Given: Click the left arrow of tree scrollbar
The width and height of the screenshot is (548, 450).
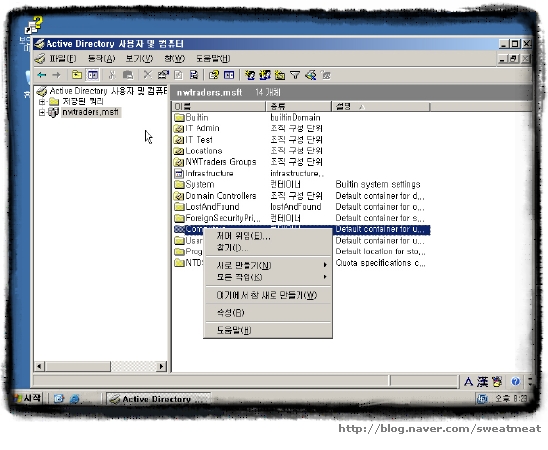Looking at the screenshot, I should click(39, 366).
